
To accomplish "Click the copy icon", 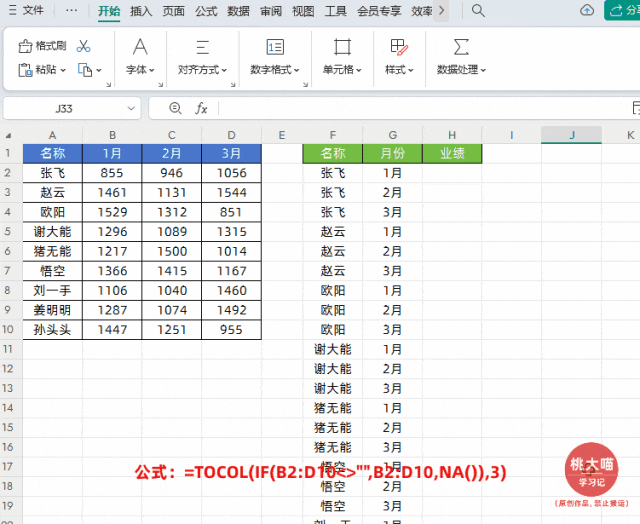I will coord(85,70).
